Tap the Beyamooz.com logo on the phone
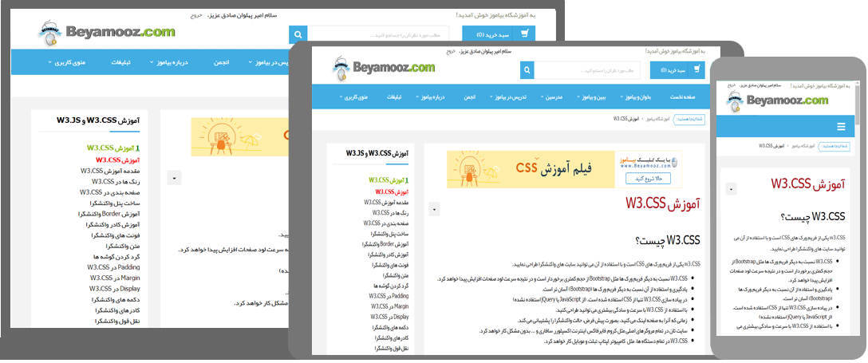The width and height of the screenshot is (868, 363). (777, 101)
